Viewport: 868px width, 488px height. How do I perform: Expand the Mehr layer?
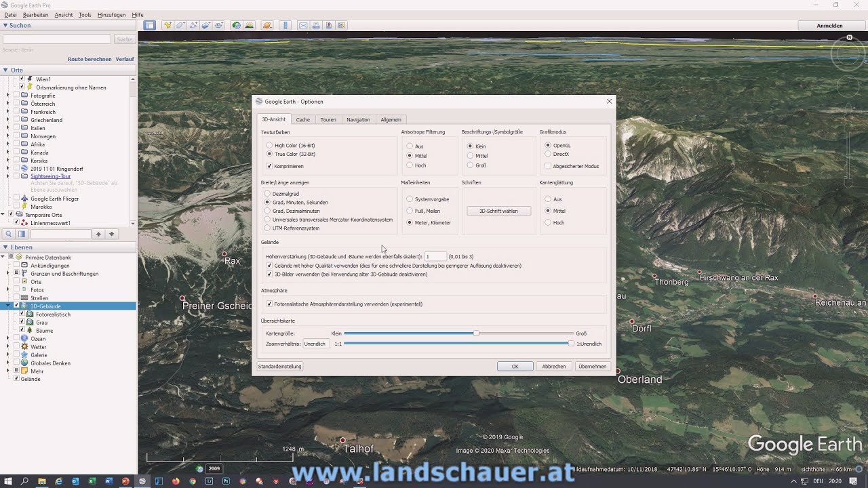pos(8,371)
